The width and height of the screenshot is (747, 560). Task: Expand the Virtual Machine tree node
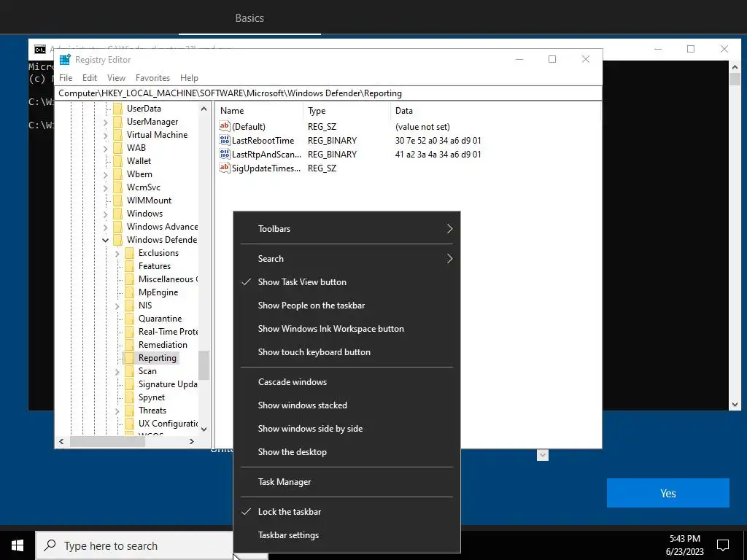(x=105, y=135)
